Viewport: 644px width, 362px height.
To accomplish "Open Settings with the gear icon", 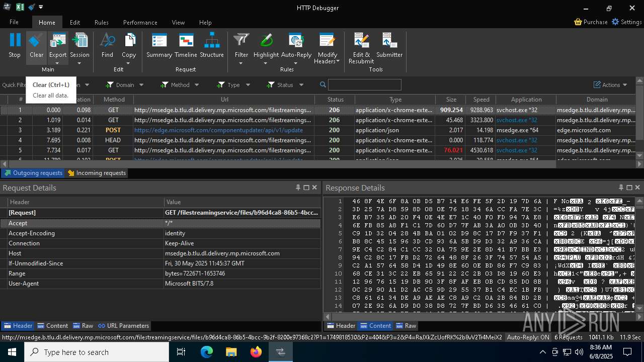I will click(x=615, y=22).
